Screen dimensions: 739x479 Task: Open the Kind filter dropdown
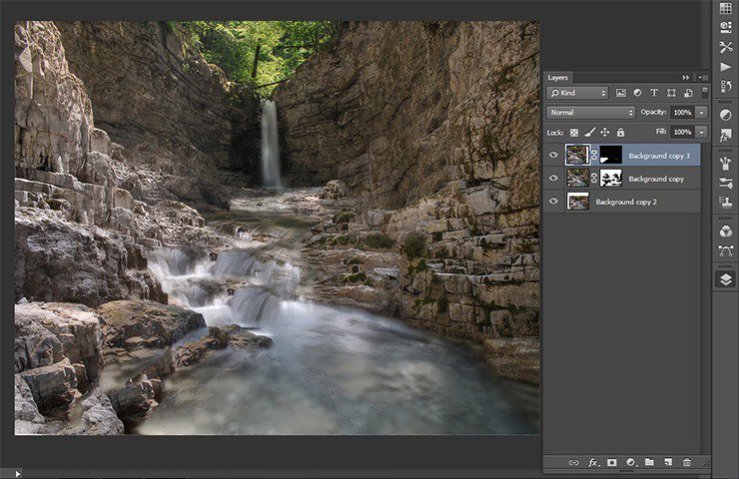click(578, 93)
